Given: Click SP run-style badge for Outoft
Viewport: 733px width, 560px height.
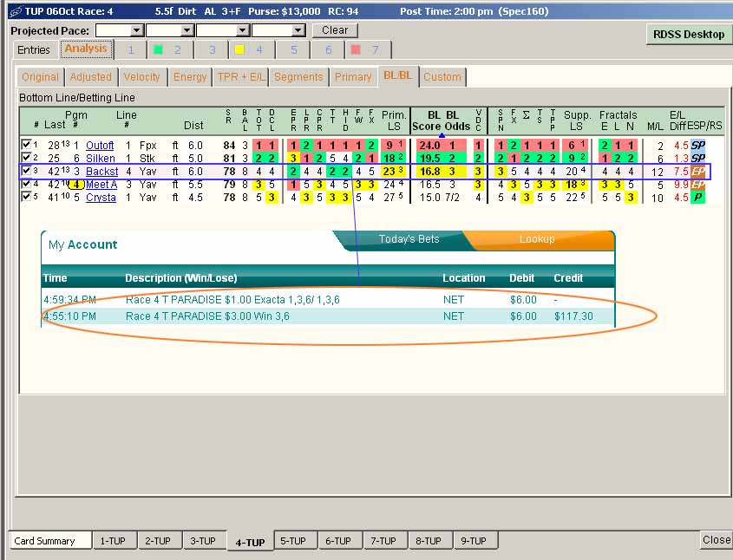Looking at the screenshot, I should point(698,146).
